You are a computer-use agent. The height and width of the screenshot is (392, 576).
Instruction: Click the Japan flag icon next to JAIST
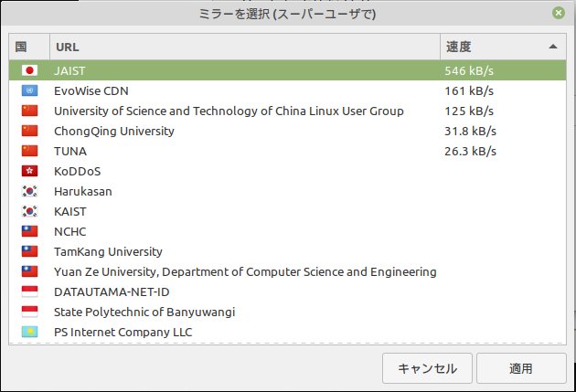pos(29,70)
